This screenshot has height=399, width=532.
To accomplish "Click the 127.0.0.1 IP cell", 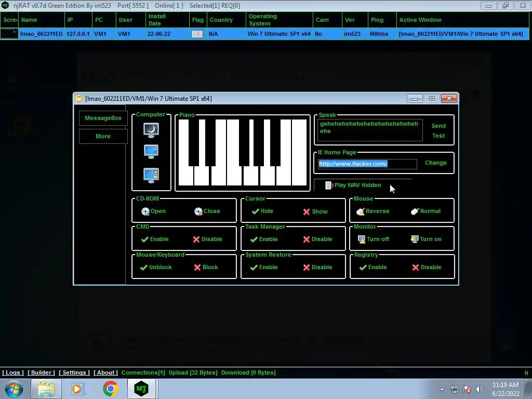I will click(78, 34).
